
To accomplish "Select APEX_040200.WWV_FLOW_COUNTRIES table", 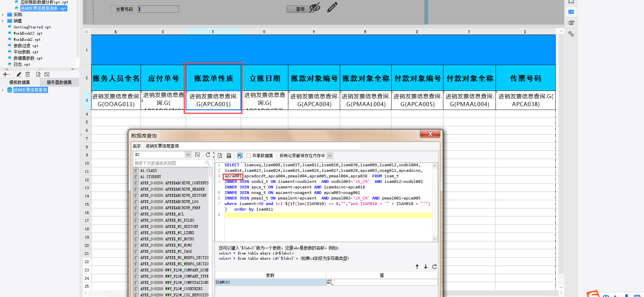I will coord(171,289).
